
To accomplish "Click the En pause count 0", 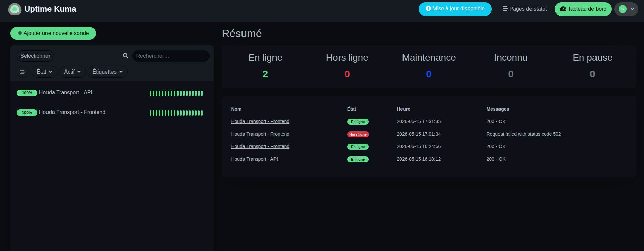I will [592, 74].
